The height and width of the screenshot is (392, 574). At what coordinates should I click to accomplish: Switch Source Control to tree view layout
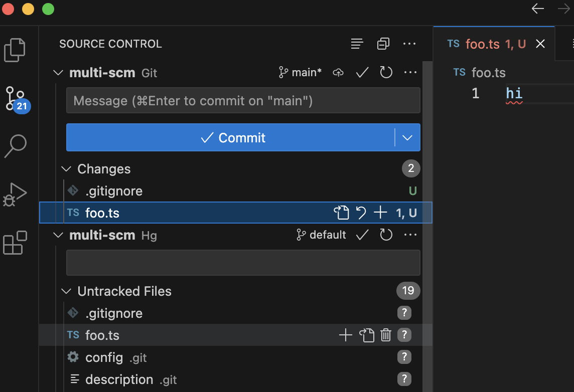coord(357,44)
